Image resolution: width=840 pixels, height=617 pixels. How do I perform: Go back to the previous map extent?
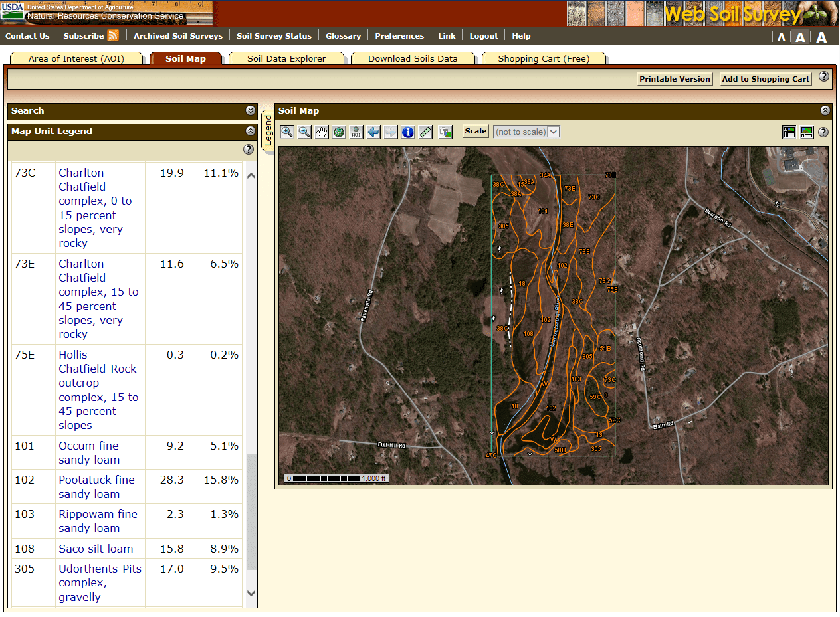(x=373, y=132)
